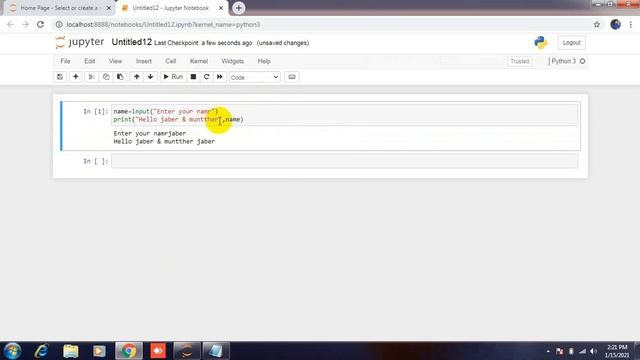Screen dimensions: 640x360
Task: Select the output text Hello jaber & muntther jaber
Action: coord(164,141)
